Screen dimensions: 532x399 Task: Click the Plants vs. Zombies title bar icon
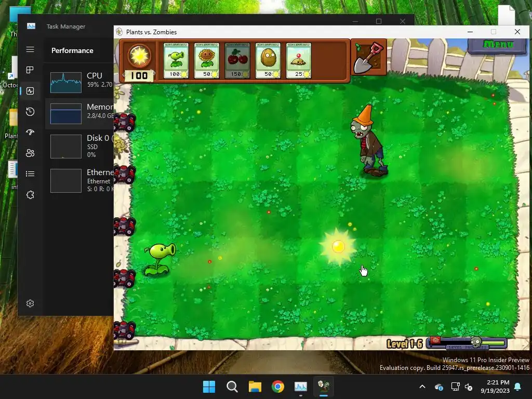tap(119, 32)
